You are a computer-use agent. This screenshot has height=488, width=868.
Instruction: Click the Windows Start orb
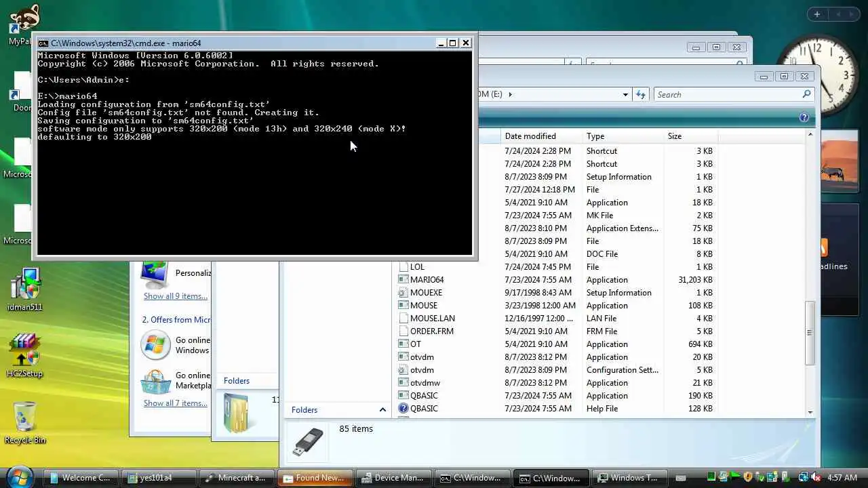tap(20, 476)
